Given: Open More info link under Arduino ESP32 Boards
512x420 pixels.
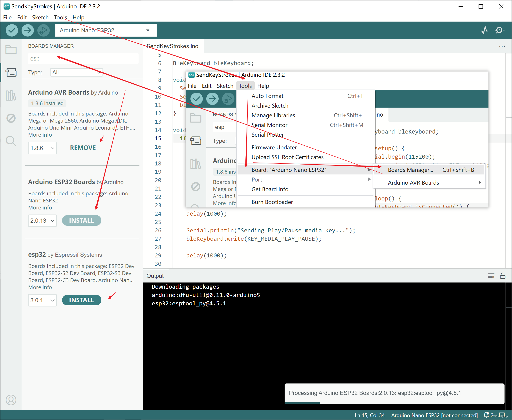Looking at the screenshot, I should coord(40,208).
